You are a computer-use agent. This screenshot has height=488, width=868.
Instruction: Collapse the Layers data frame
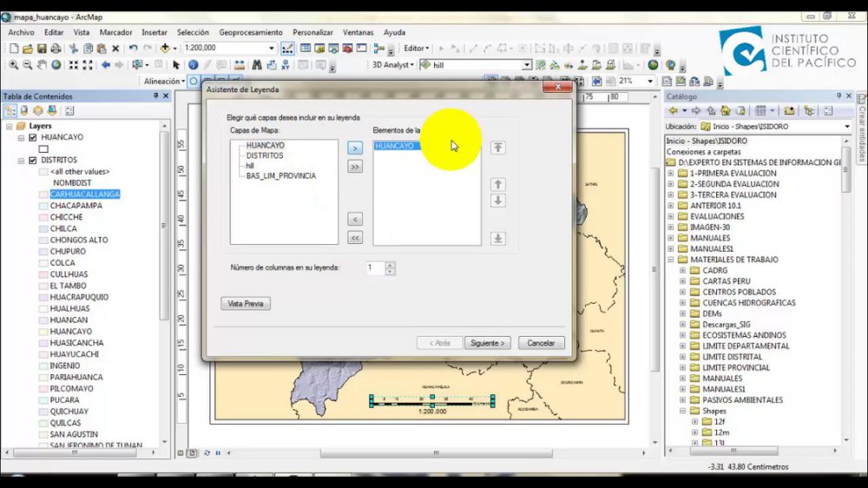click(x=9, y=126)
